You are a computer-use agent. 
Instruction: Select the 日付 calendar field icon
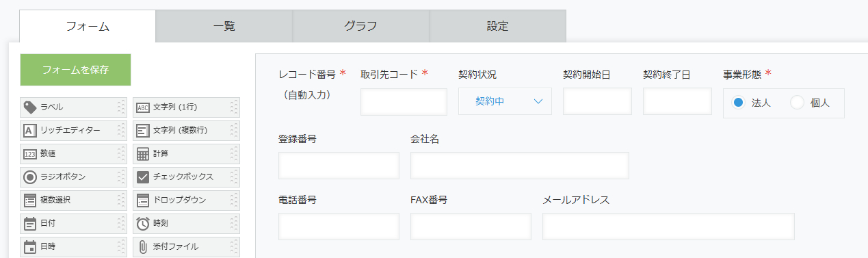[x=29, y=223]
